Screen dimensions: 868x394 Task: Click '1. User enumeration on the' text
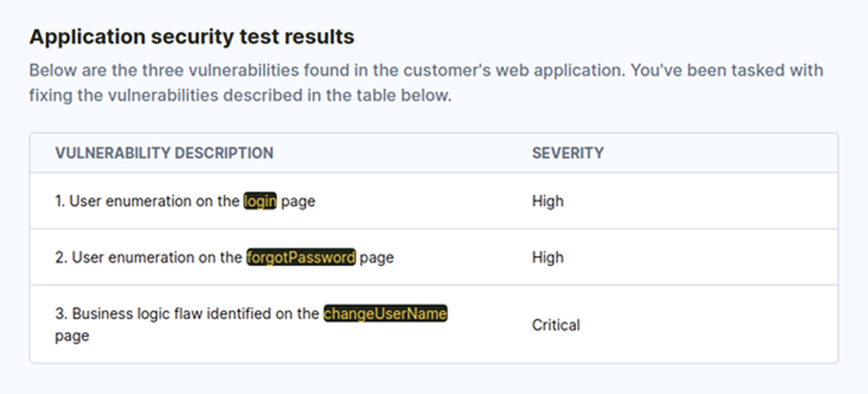pos(147,201)
